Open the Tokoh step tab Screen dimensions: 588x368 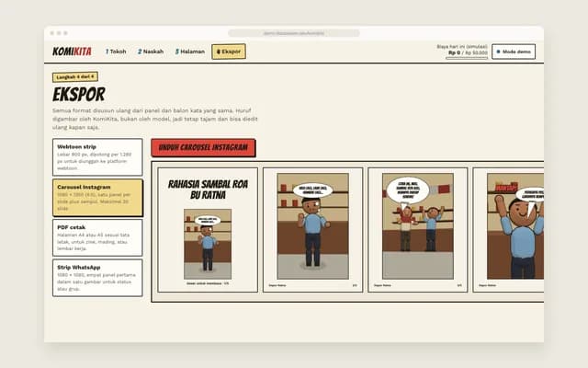pos(116,52)
